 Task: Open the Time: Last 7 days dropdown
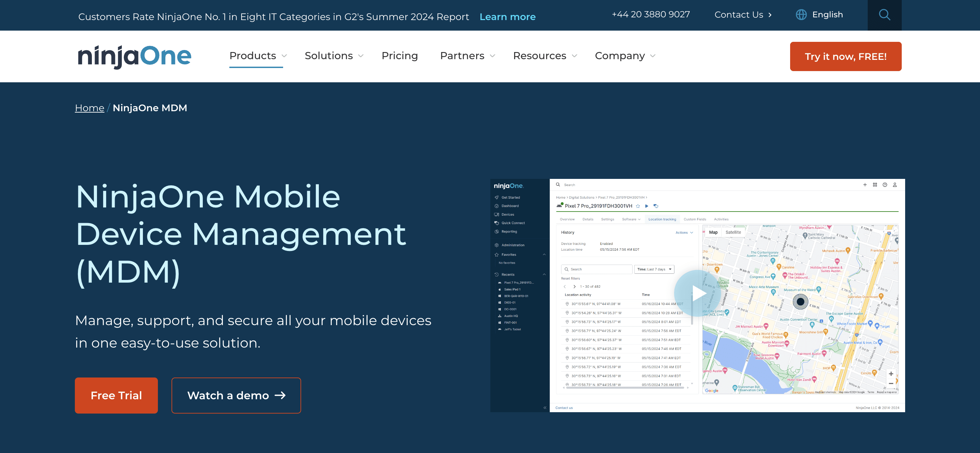point(654,269)
